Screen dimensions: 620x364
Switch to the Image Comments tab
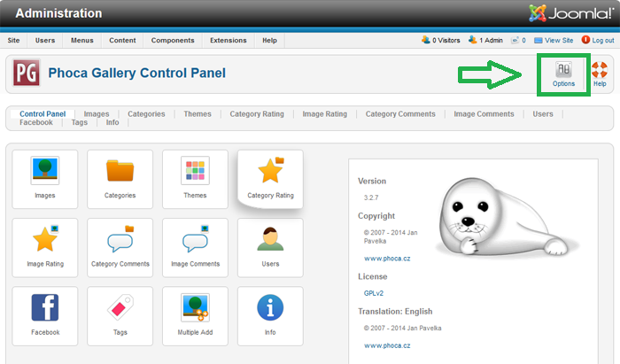(484, 114)
